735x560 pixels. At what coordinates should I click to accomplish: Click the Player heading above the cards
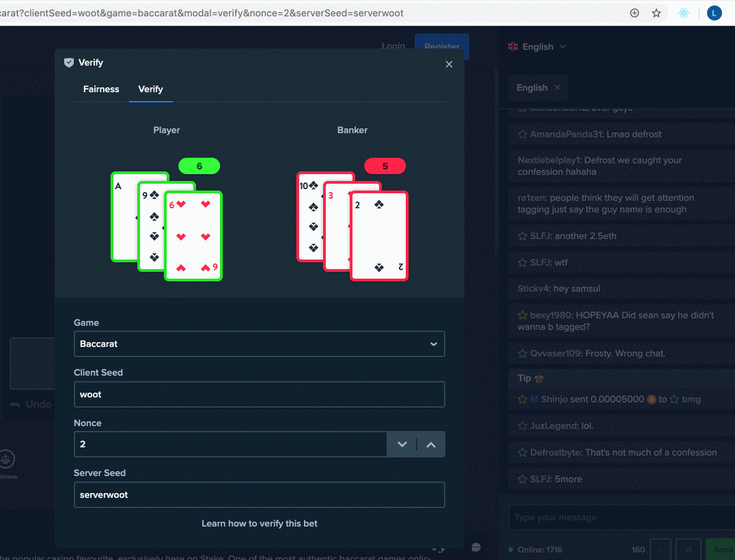(167, 130)
